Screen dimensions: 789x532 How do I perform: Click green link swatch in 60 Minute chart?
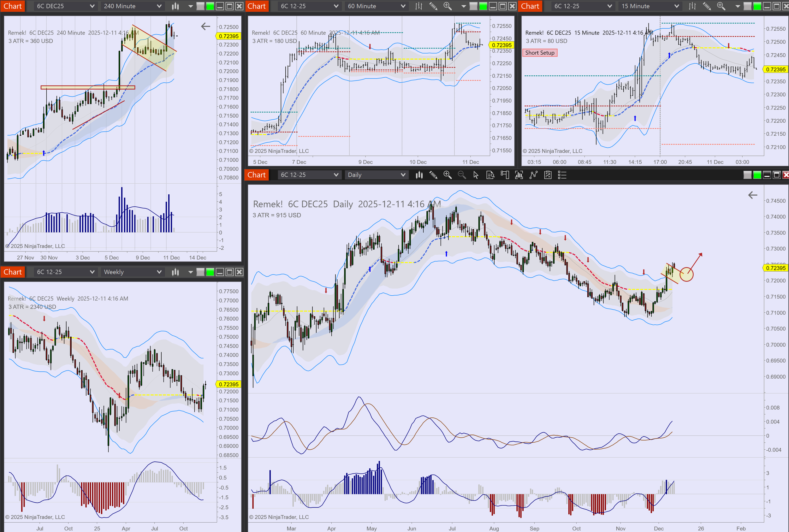[483, 6]
